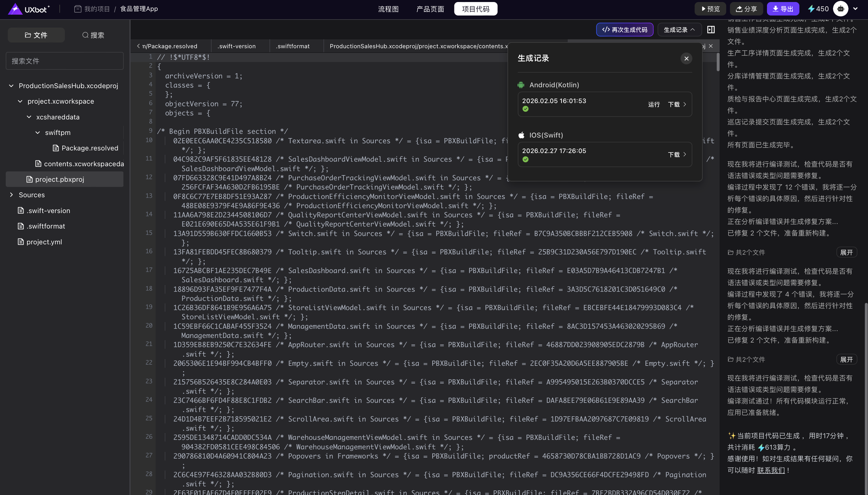Image resolution: width=868 pixels, height=495 pixels.
Task: Click the 联系我们 link
Action: pyautogui.click(x=771, y=470)
